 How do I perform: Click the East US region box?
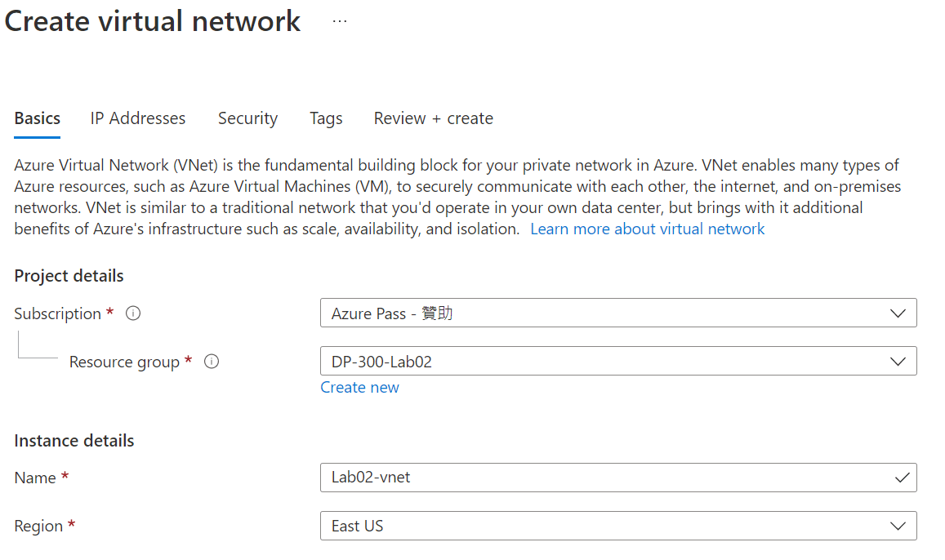pyautogui.click(x=604, y=526)
